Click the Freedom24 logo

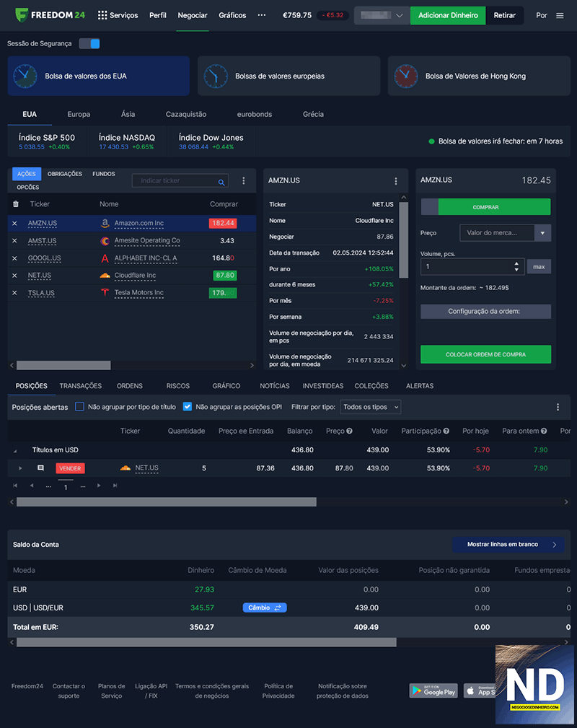tap(50, 15)
